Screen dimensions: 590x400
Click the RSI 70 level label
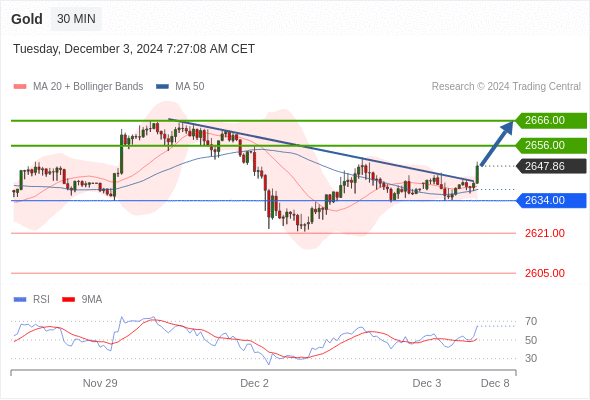point(531,321)
